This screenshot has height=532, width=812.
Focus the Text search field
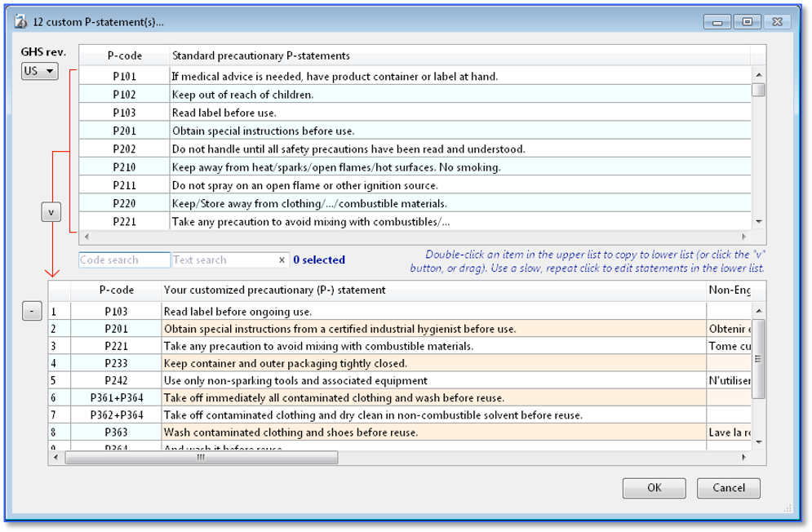click(223, 259)
